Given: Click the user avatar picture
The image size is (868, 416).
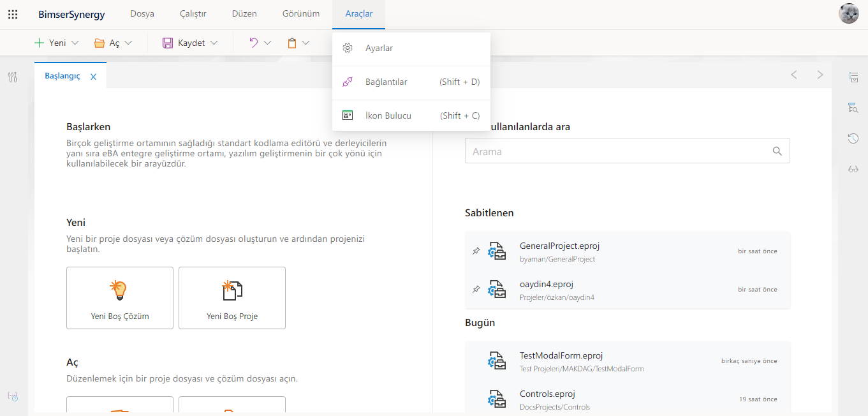Looking at the screenshot, I should [x=848, y=13].
